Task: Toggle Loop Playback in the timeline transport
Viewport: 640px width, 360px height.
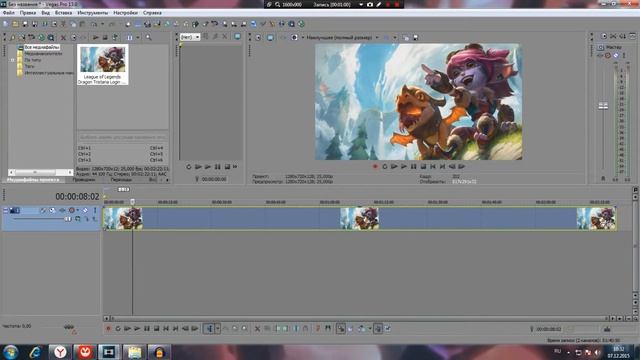Action: pyautogui.click(x=118, y=329)
